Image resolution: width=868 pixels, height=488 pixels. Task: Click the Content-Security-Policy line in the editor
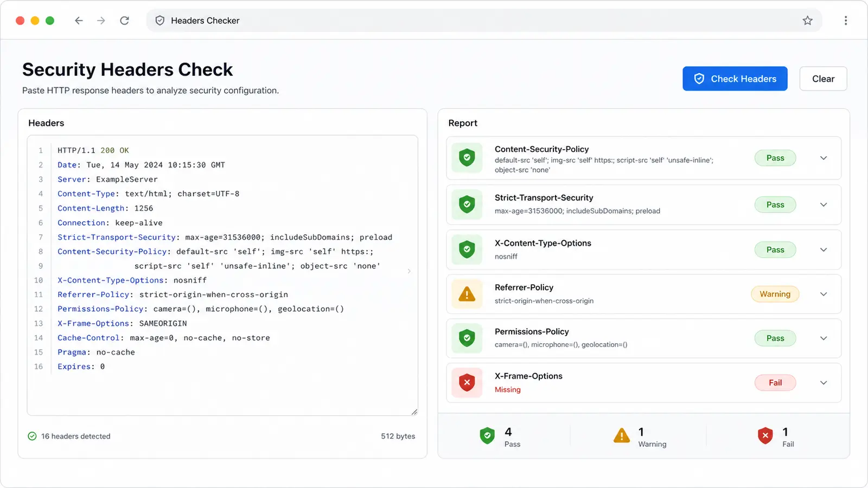(215, 252)
